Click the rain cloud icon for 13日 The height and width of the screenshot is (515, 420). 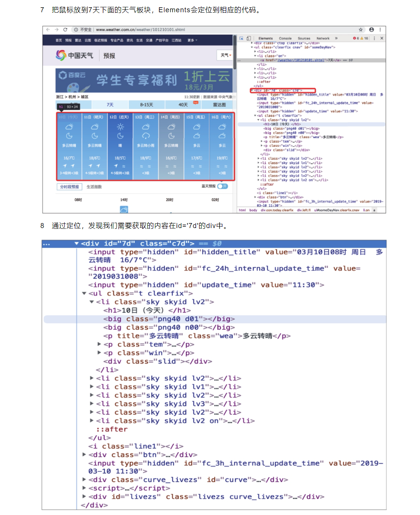146,136
